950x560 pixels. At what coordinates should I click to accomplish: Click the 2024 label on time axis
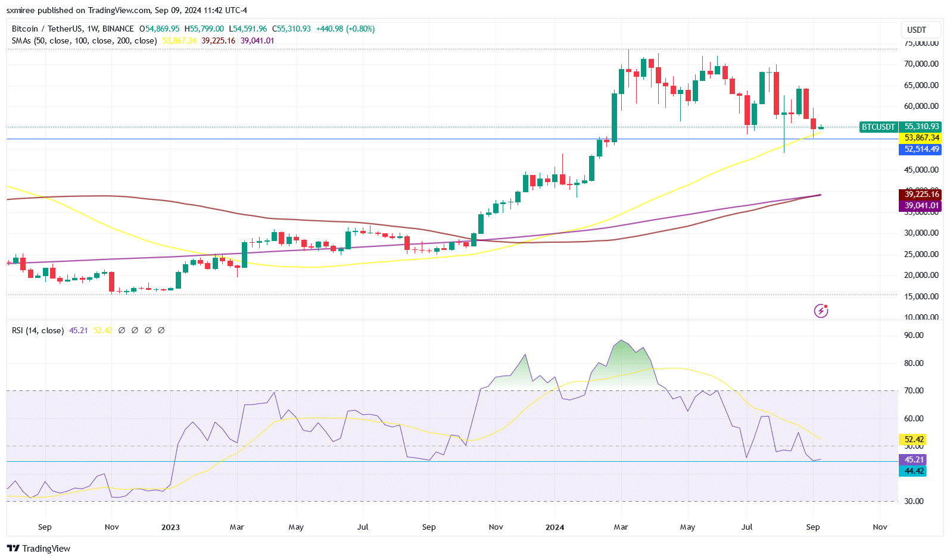coord(555,527)
